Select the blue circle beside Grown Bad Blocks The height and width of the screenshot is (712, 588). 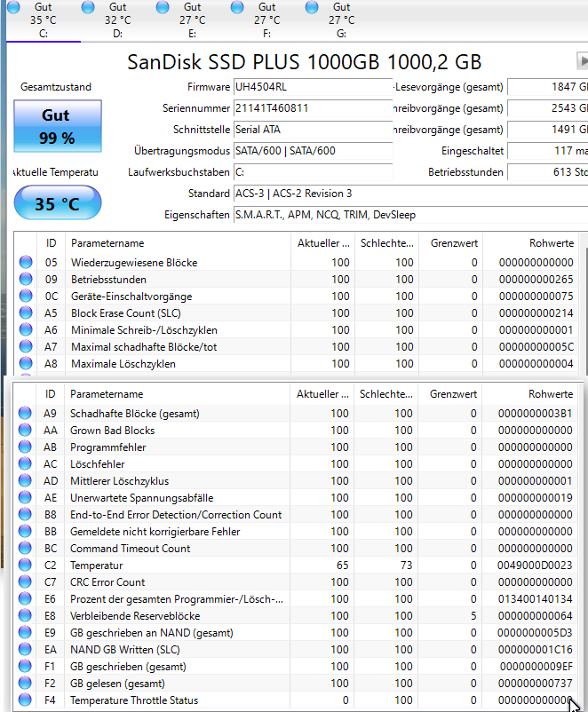click(25, 430)
